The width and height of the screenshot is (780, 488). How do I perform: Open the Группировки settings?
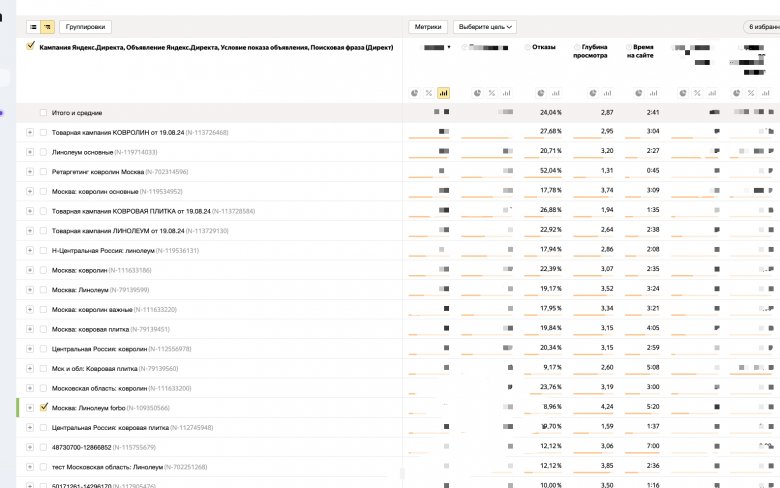(x=85, y=27)
